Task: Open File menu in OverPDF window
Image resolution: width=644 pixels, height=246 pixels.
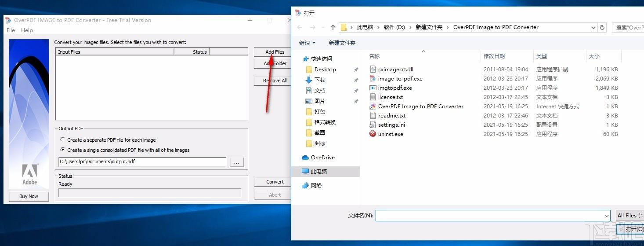Action: click(11, 30)
